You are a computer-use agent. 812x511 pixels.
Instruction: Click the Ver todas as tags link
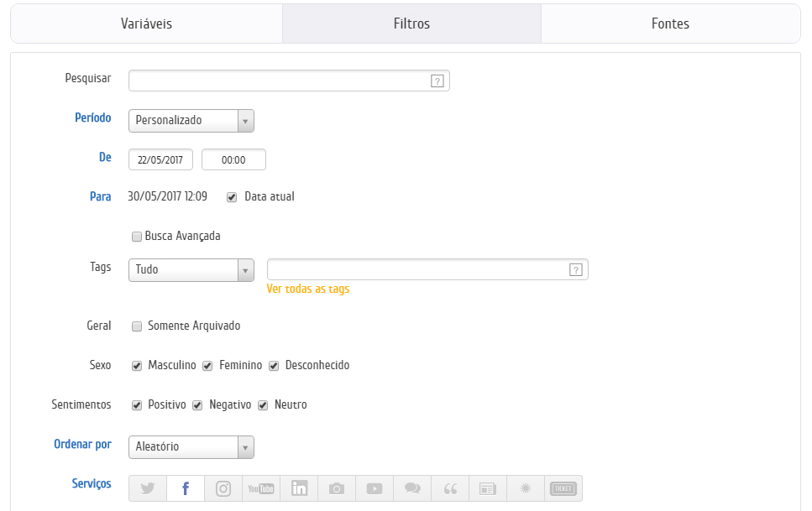click(307, 289)
